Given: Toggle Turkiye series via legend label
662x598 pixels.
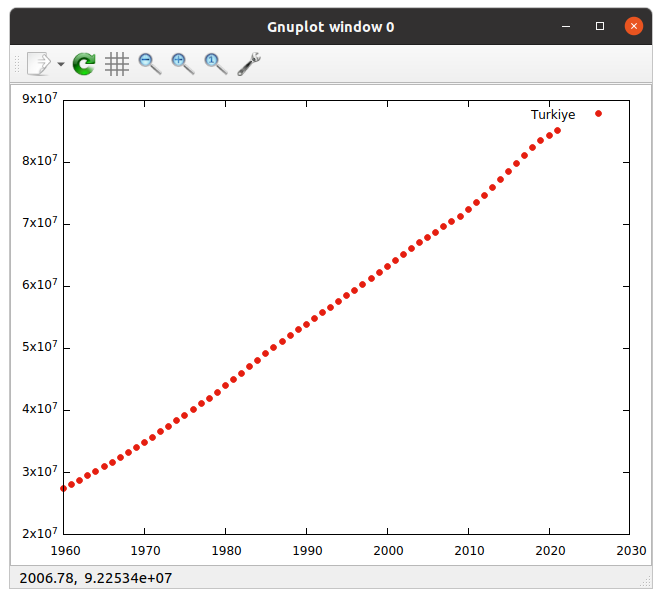Looking at the screenshot, I should pos(552,115).
